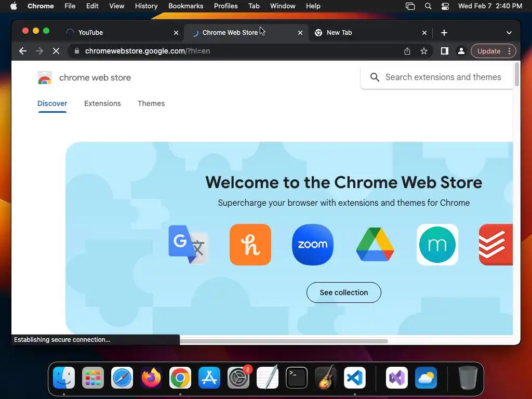
Task: Switch to the YouTube tab
Action: [122, 33]
